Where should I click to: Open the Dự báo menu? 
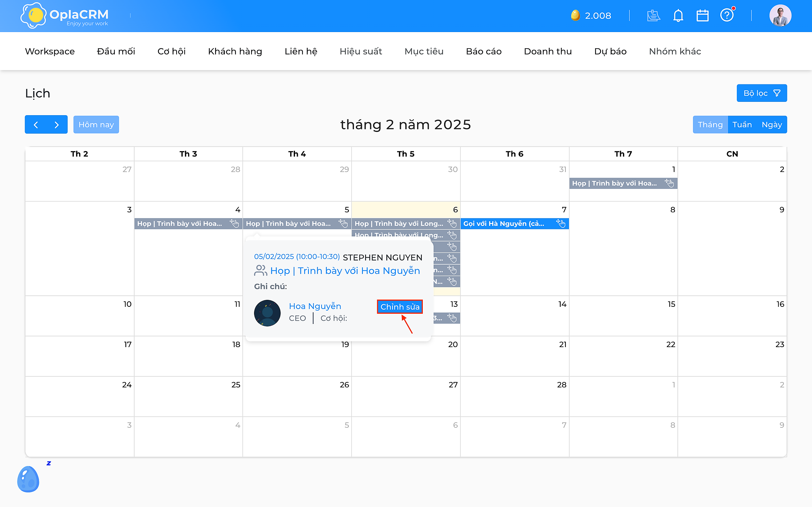point(610,51)
